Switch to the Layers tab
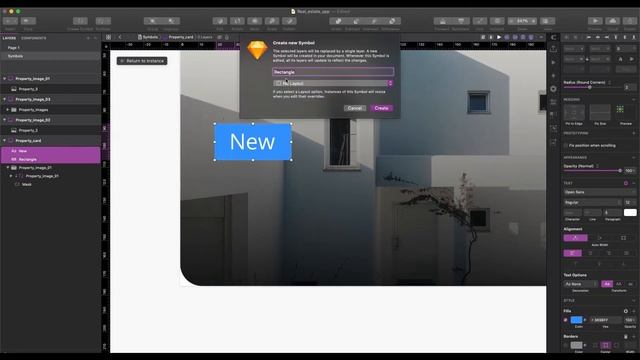Image resolution: width=640 pixels, height=360 pixels. [x=9, y=38]
